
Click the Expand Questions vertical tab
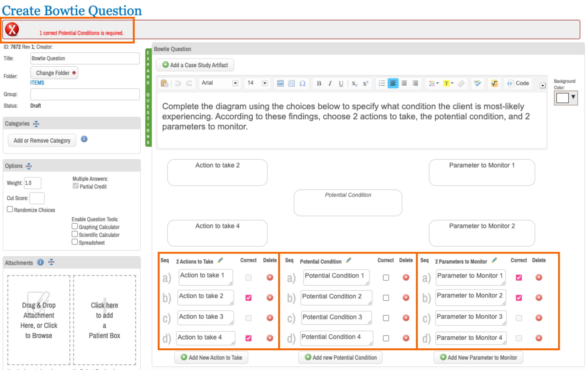[148, 98]
